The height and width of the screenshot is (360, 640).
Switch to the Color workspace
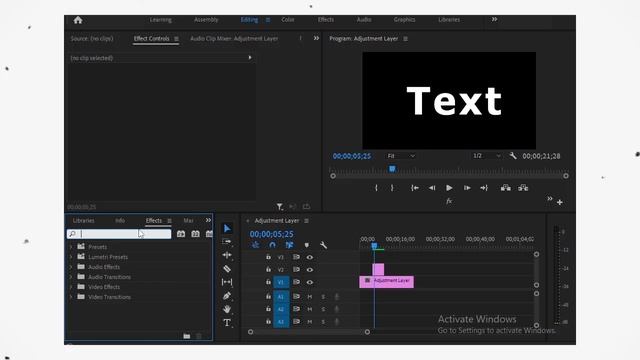(288, 20)
